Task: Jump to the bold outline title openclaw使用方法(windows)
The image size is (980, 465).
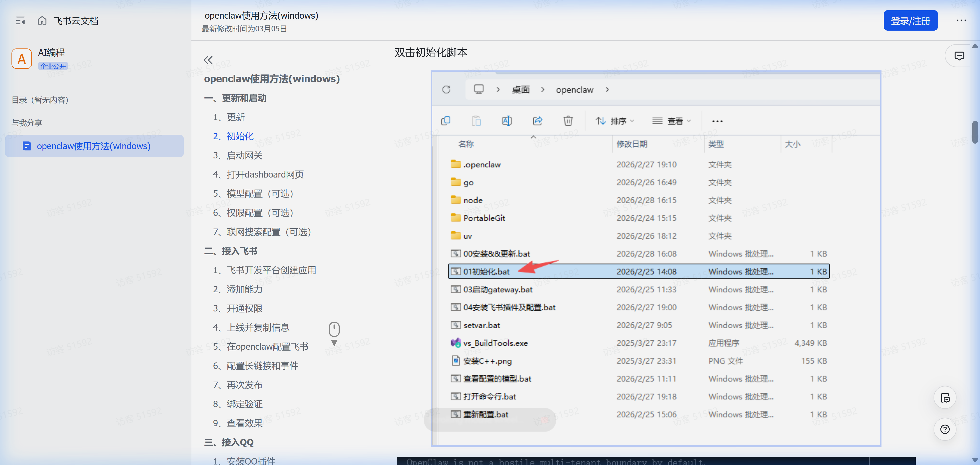Action: 272,79
